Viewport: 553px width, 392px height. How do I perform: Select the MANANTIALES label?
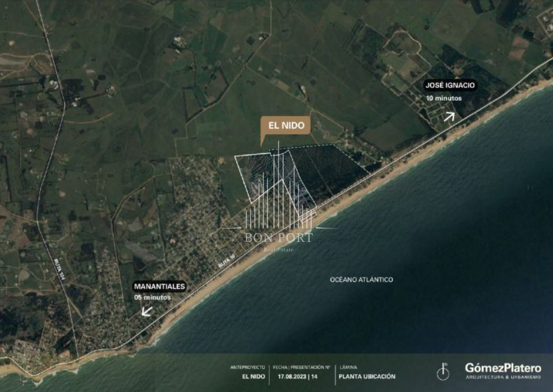pos(159,287)
